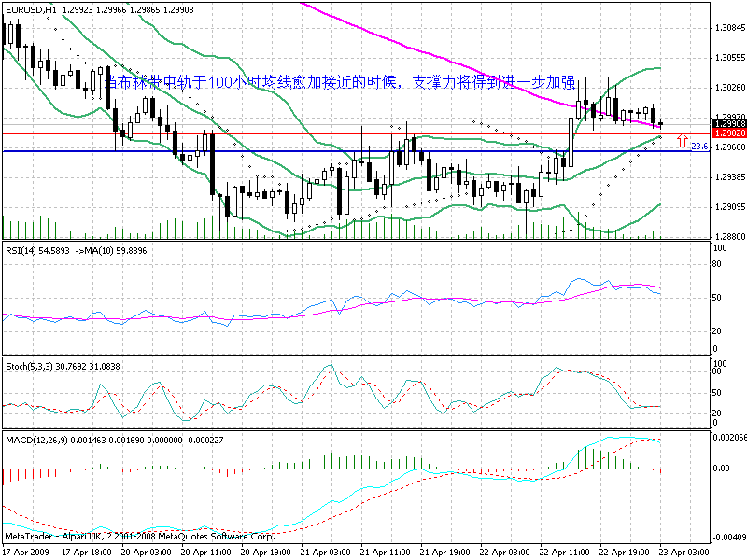Click the 50 level on Stoch scale
The height and width of the screenshot is (560, 747).
pos(716,393)
